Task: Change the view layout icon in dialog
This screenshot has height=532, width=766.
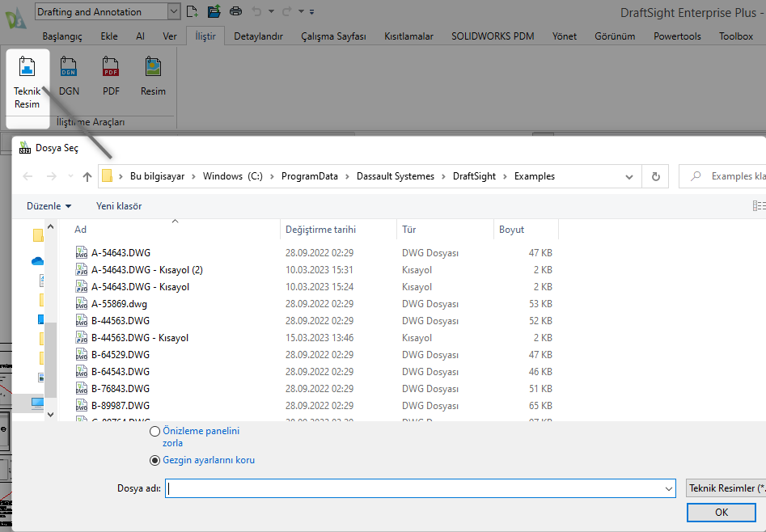Action: (760, 205)
